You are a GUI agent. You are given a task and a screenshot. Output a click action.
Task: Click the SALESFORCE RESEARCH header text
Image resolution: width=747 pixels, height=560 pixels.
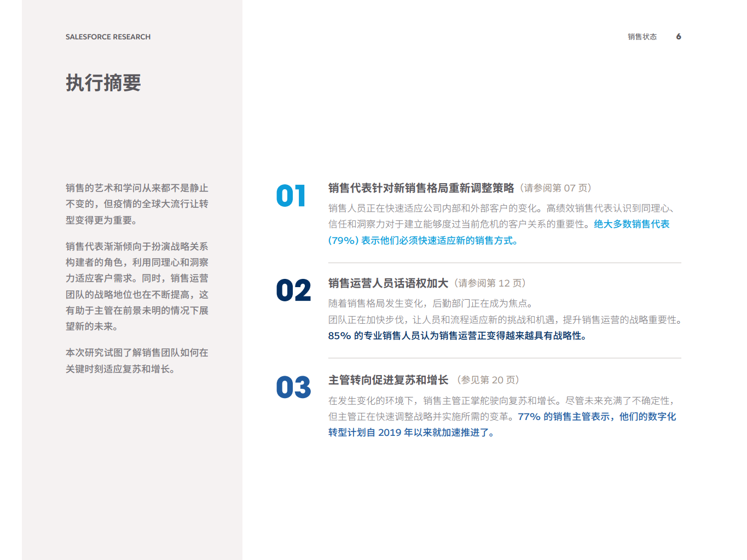coord(108,37)
